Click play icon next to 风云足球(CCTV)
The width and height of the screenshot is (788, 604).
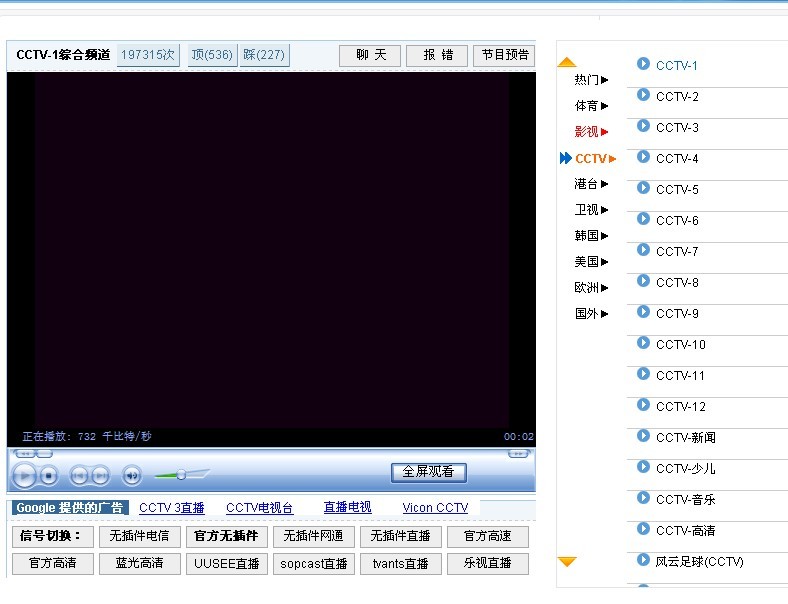(x=643, y=560)
